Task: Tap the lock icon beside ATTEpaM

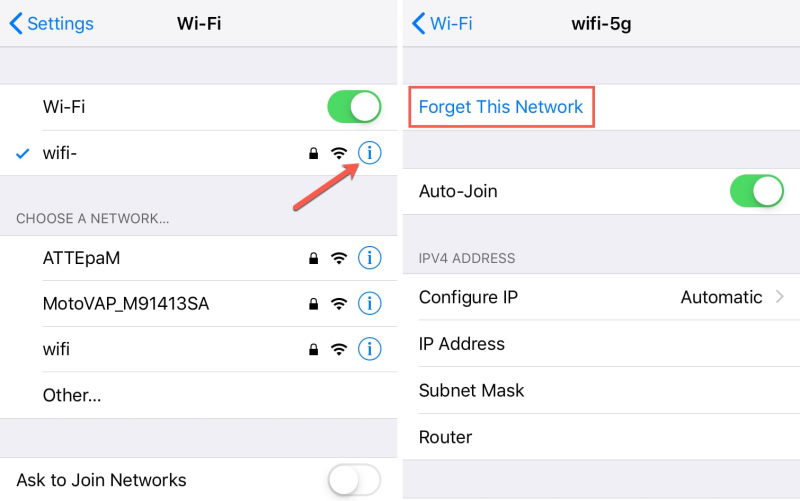Action: (x=313, y=258)
